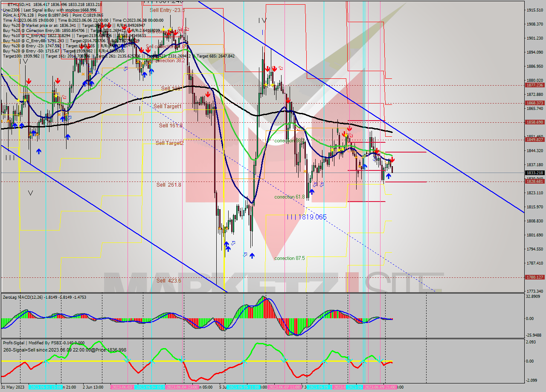Click the hollow pointer arrow near correction 87.5
Image resolution: width=546 pixels, height=392 pixels.
coord(245,254)
